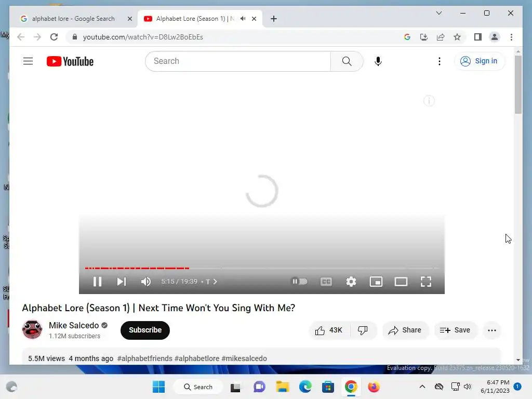Pause the video
This screenshot has width=532, height=399.
pos(97,282)
